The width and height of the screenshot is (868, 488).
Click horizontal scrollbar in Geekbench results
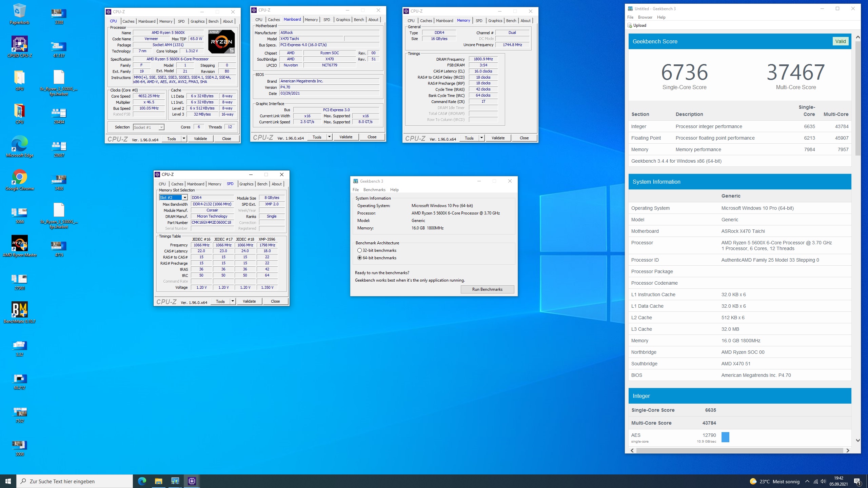coord(739,450)
